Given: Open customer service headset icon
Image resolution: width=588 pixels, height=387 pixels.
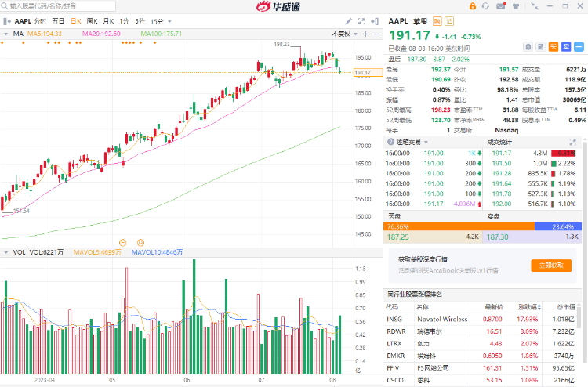Looking at the screenshot, I should click(x=486, y=6).
